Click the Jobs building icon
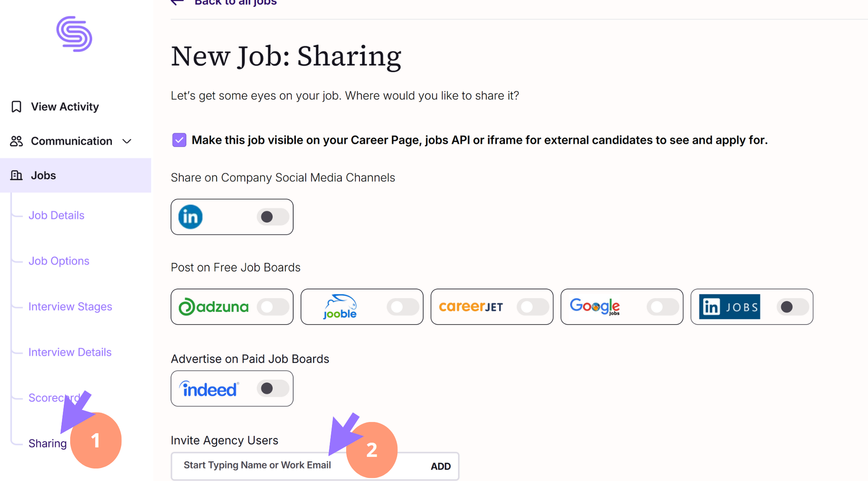 pyautogui.click(x=16, y=175)
